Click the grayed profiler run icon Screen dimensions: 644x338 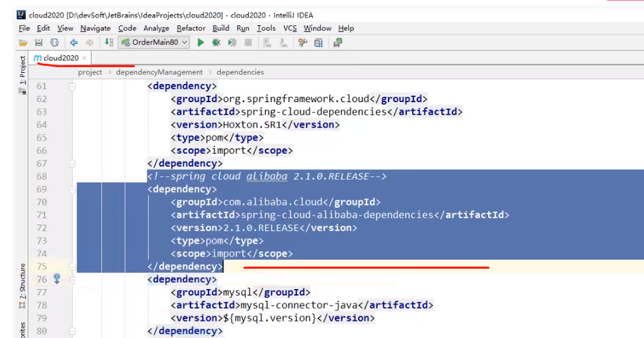(x=283, y=43)
